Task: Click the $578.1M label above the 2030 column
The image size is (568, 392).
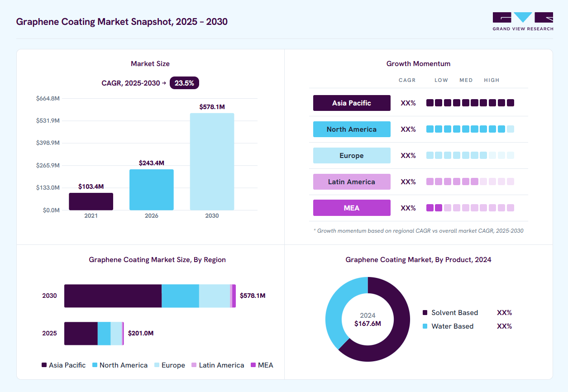Action: (212, 107)
